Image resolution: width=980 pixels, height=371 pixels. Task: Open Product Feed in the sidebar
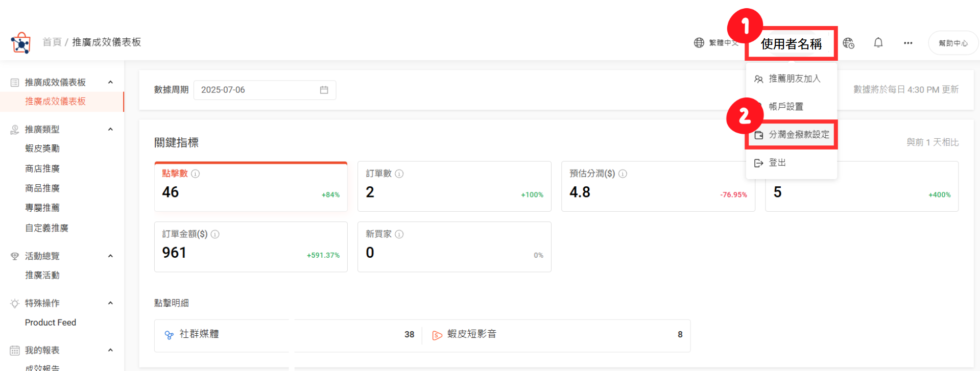click(x=51, y=323)
